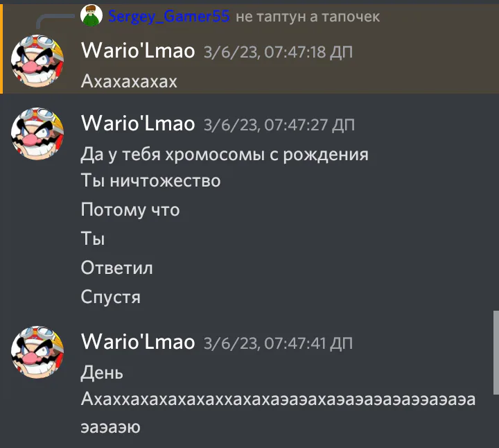Click the timestamp 3/6/23, 07:47:41 ДП
This screenshot has height=448, width=499.
pyautogui.click(x=278, y=343)
